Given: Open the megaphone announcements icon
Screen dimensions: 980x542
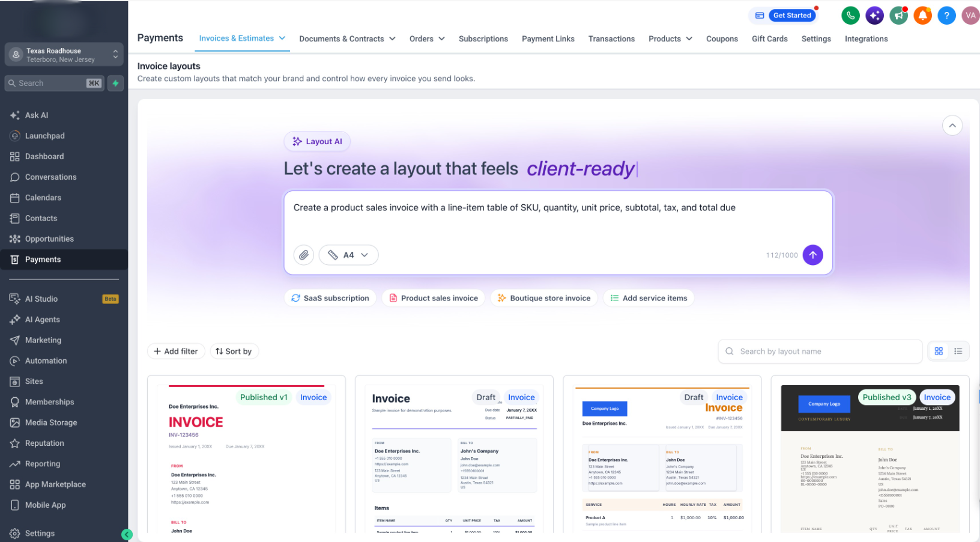Looking at the screenshot, I should tap(898, 16).
